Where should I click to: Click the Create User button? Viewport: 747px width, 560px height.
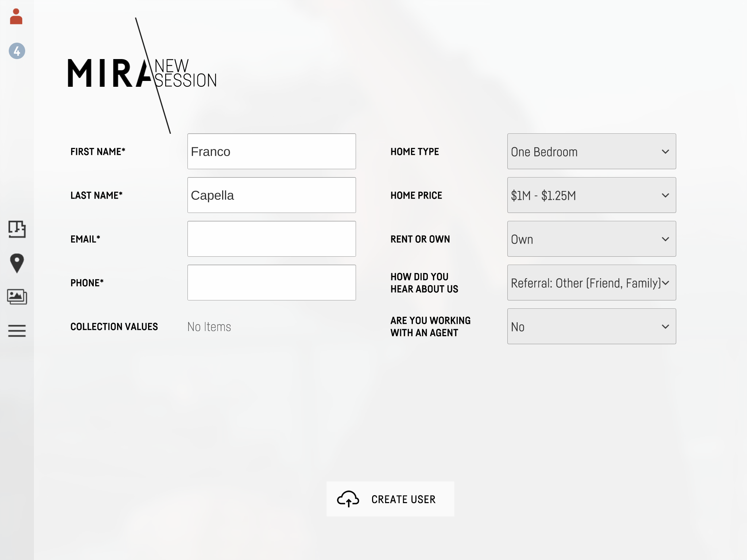click(x=390, y=499)
